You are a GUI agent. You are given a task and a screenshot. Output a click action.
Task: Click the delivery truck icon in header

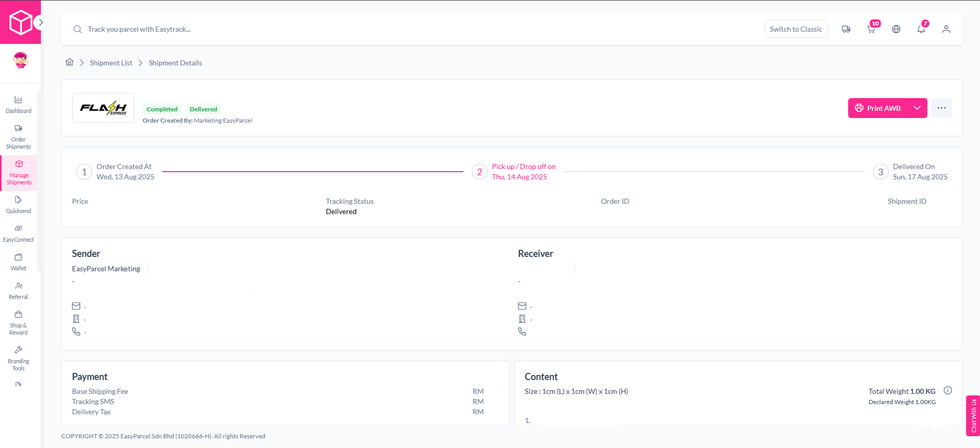(x=846, y=29)
